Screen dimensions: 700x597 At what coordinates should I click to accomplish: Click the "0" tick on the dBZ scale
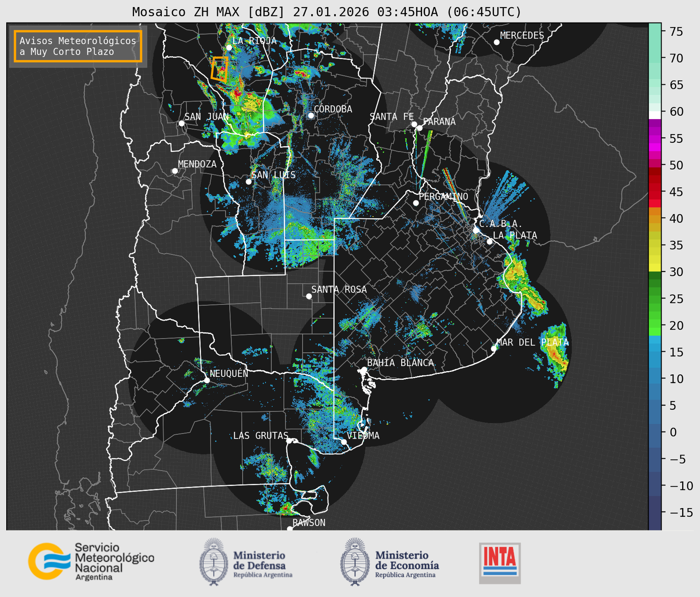[x=673, y=433]
